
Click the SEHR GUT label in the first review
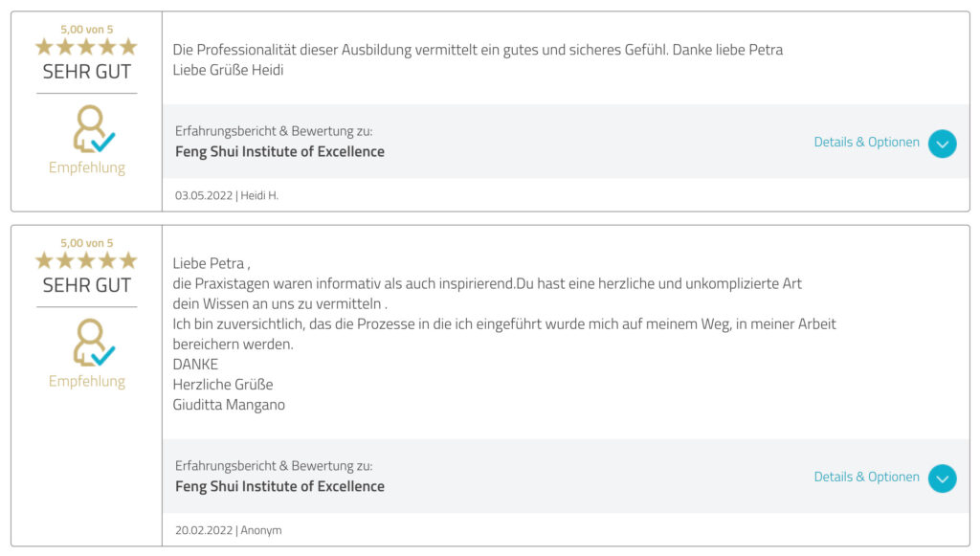(87, 72)
